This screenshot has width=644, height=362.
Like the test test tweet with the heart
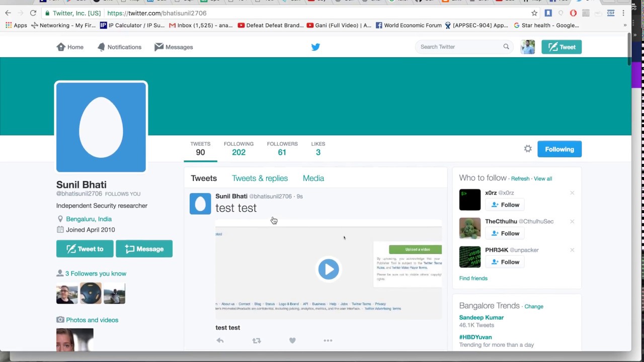click(292, 340)
